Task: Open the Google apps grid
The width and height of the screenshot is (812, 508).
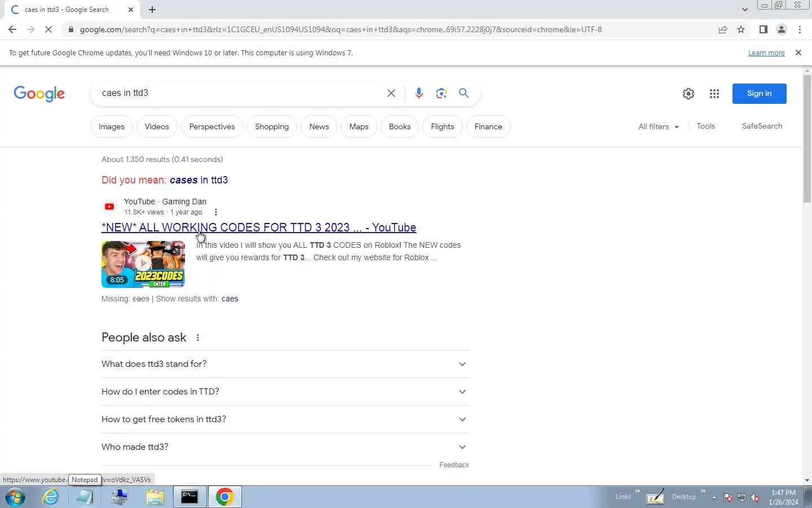Action: (714, 94)
